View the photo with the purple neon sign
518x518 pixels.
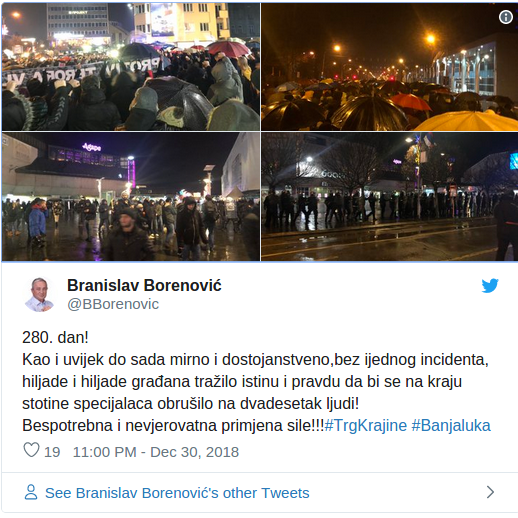tap(131, 196)
